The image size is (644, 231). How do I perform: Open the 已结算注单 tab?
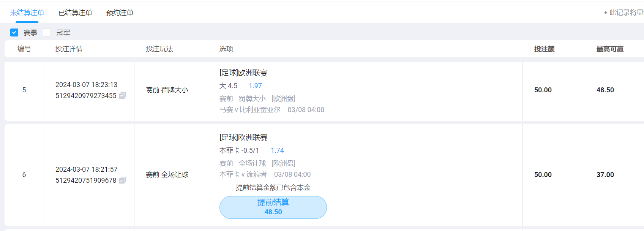(x=75, y=13)
